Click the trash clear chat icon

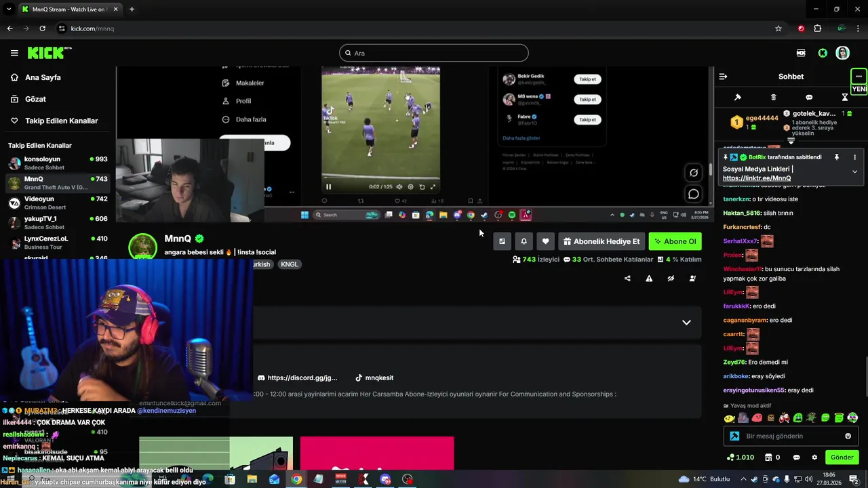[774, 97]
